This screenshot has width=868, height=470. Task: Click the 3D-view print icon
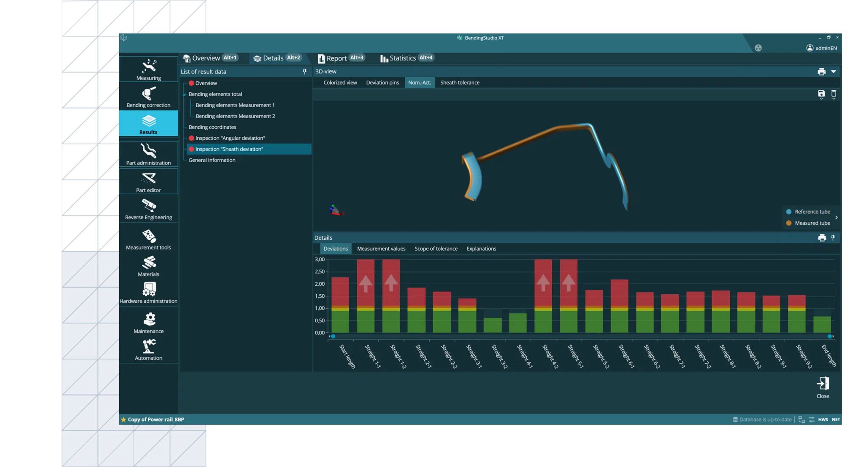point(821,72)
